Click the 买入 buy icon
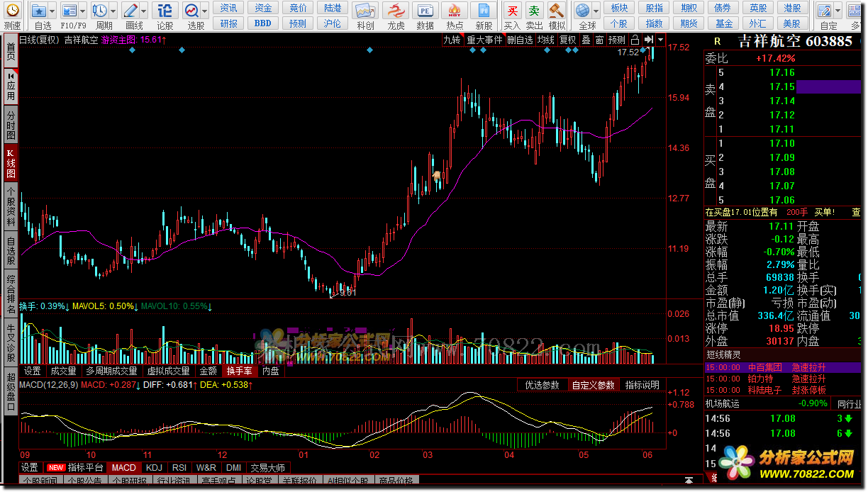The image size is (868, 492). pos(512,11)
